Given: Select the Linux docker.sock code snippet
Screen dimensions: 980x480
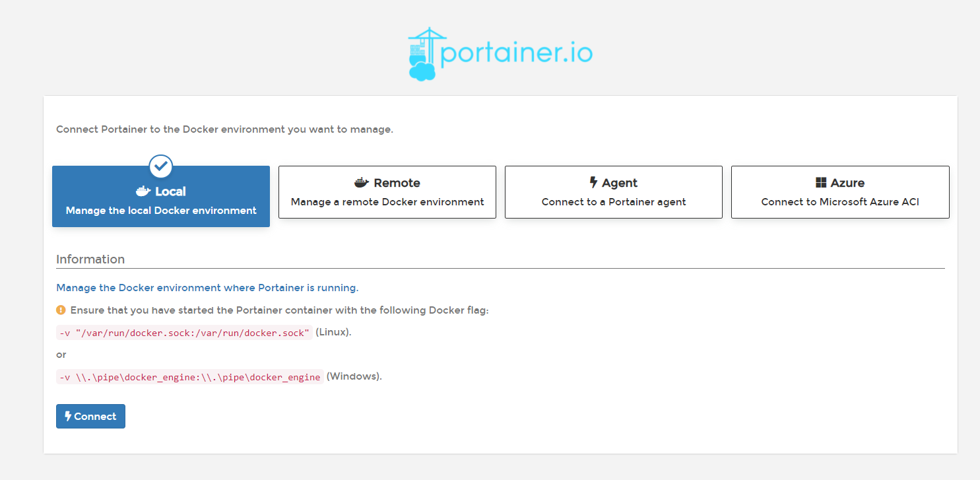Looking at the screenshot, I should pos(183,332).
